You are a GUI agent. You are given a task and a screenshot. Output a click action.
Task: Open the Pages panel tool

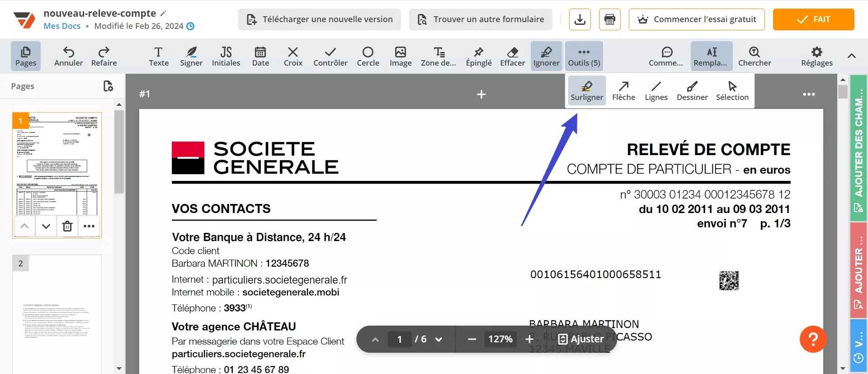(x=26, y=56)
